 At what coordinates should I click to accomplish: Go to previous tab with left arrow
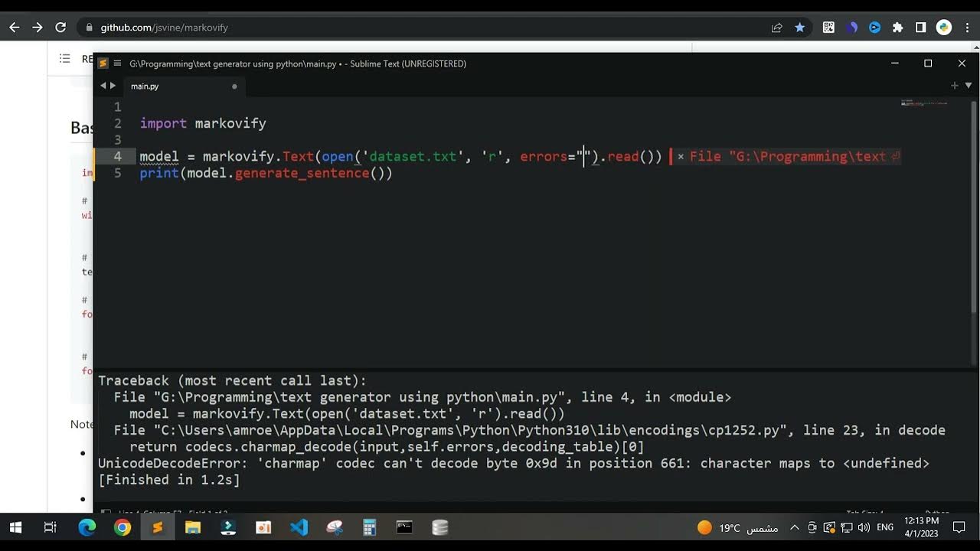(x=103, y=86)
